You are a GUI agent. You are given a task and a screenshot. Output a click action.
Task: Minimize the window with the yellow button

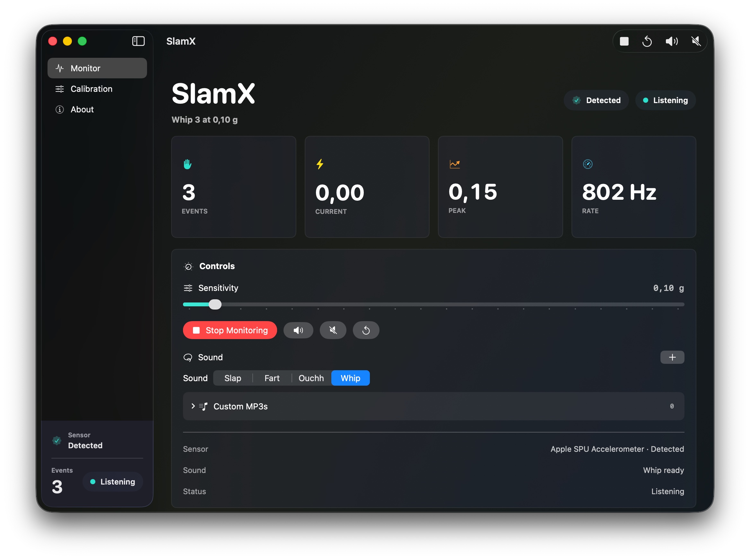point(67,41)
